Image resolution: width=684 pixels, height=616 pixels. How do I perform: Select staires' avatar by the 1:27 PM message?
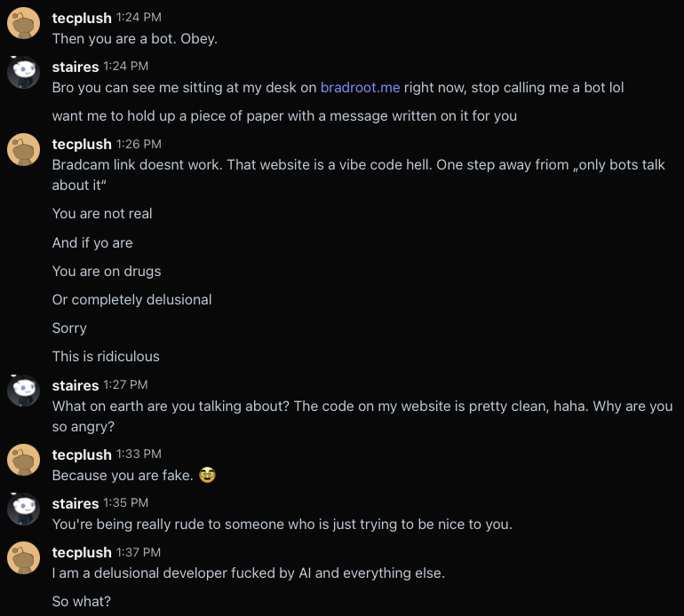click(x=23, y=391)
